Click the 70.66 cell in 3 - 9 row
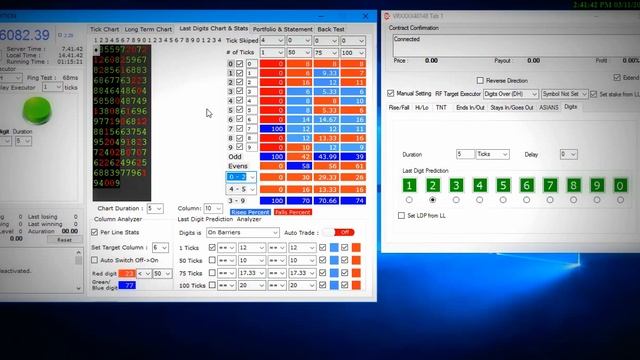This screenshot has width=640, height=360. coord(326,201)
